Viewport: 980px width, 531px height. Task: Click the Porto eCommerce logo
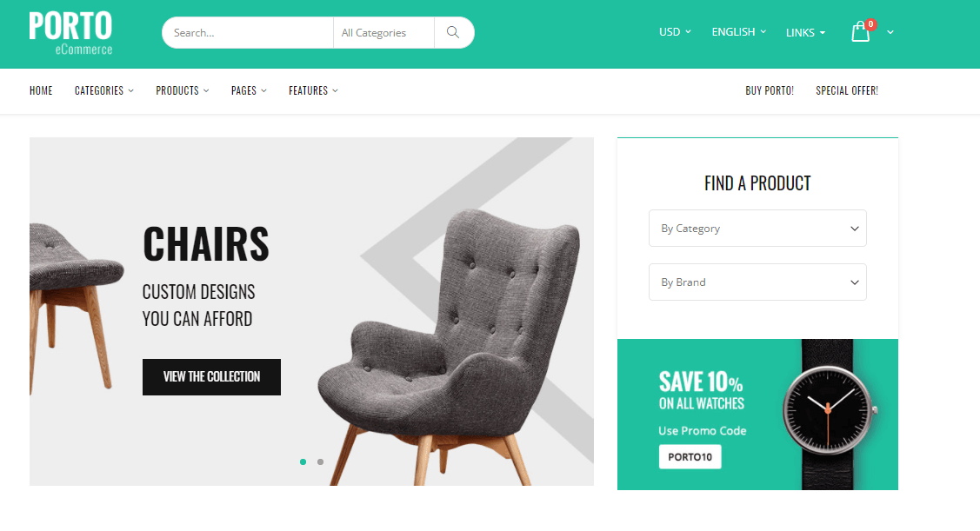coord(70,33)
